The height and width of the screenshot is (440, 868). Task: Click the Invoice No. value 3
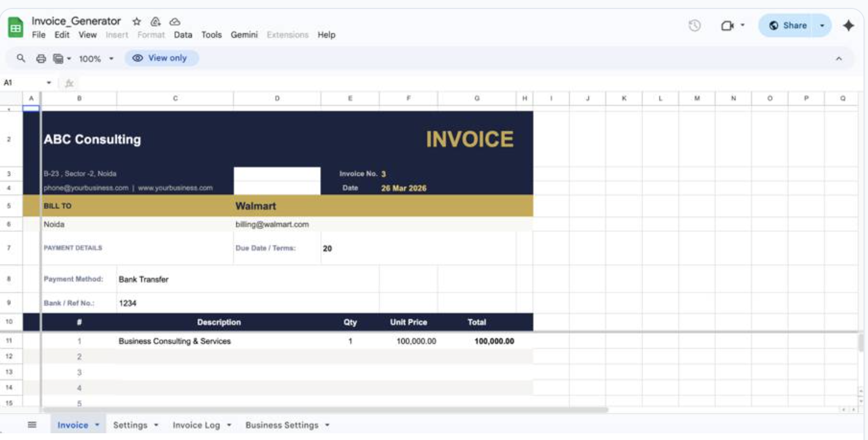point(384,174)
